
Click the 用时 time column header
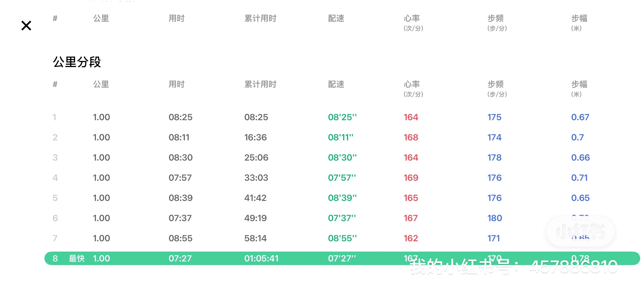176,84
